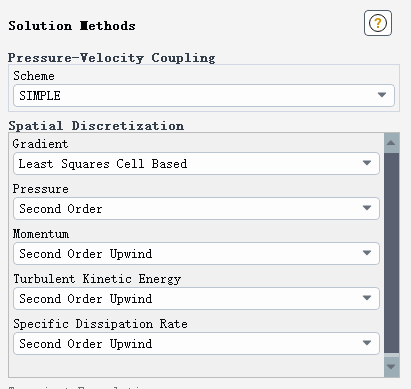This screenshot has height=389, width=411.
Task: Click the scrollbar down arrow
Action: pyautogui.click(x=391, y=367)
